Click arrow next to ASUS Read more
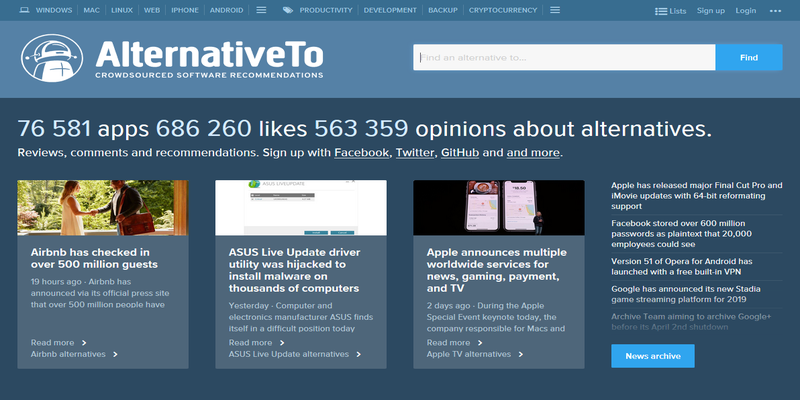The image size is (800, 400). tap(282, 343)
